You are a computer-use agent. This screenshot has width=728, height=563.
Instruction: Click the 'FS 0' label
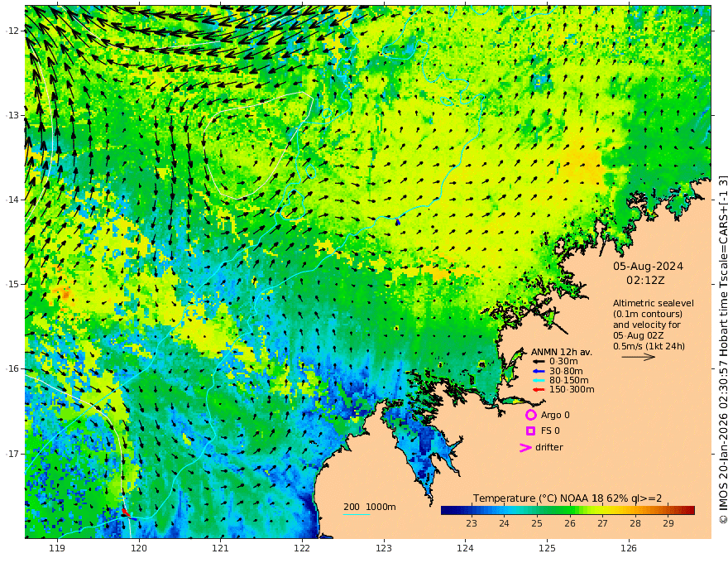(550, 431)
